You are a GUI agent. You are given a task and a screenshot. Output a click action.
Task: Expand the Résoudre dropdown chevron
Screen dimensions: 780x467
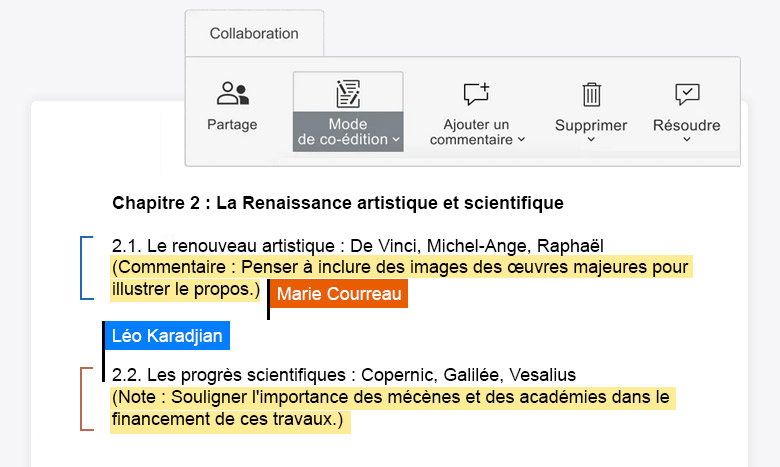pos(686,140)
